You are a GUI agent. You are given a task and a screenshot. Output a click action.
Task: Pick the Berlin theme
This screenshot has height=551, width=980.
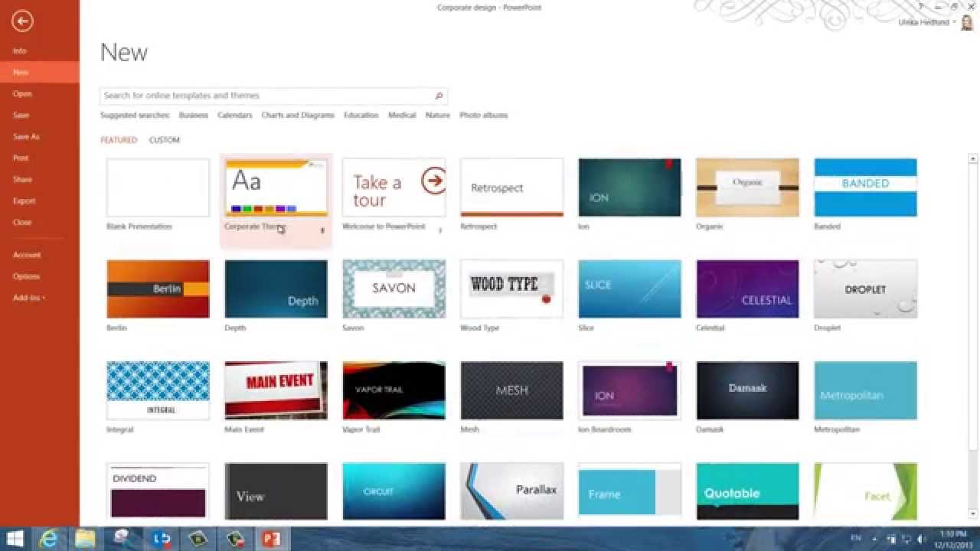(x=158, y=289)
